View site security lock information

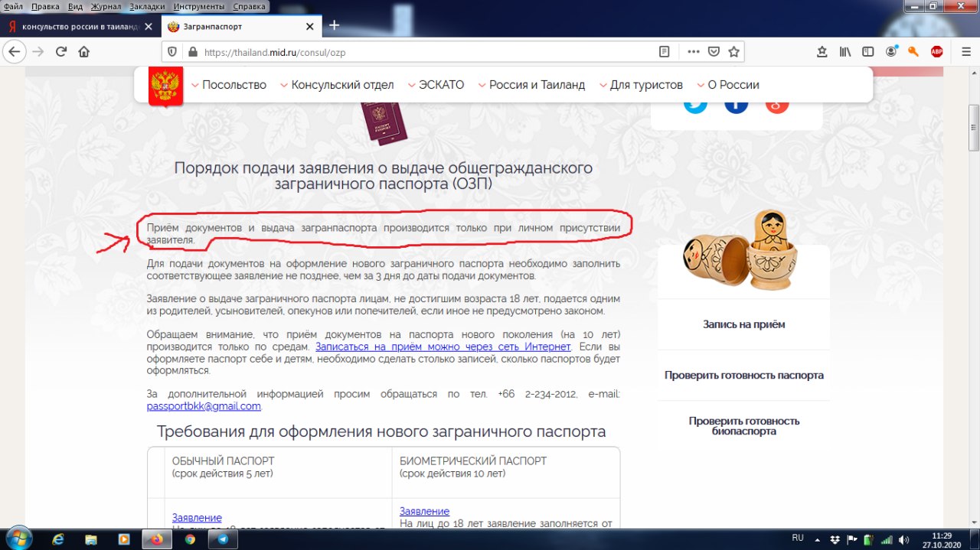(192, 52)
